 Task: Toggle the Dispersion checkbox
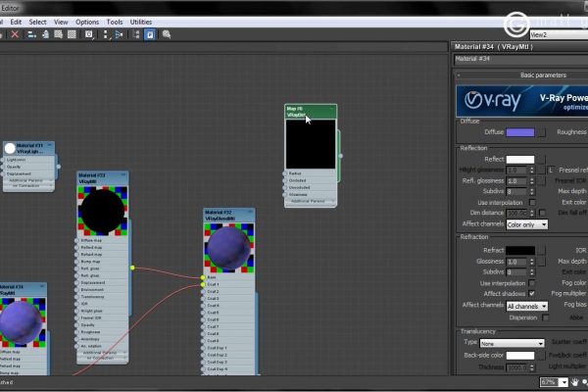click(545, 318)
